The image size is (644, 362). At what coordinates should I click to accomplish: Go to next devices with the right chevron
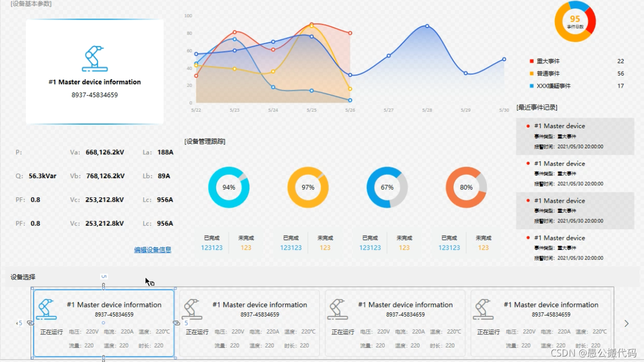[626, 323]
